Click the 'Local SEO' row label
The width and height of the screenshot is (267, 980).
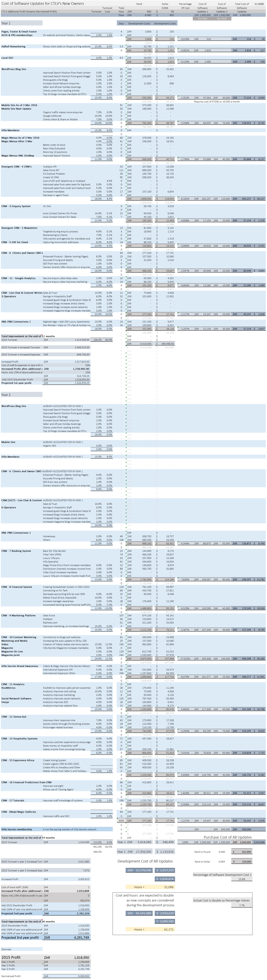coord(7,58)
